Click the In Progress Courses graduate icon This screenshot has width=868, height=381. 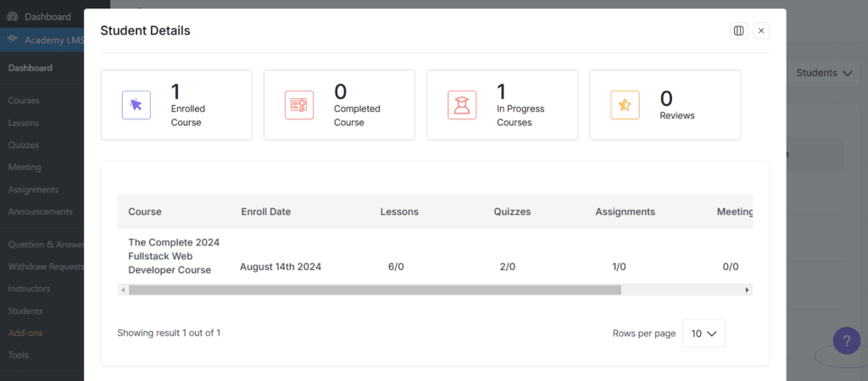(x=462, y=105)
